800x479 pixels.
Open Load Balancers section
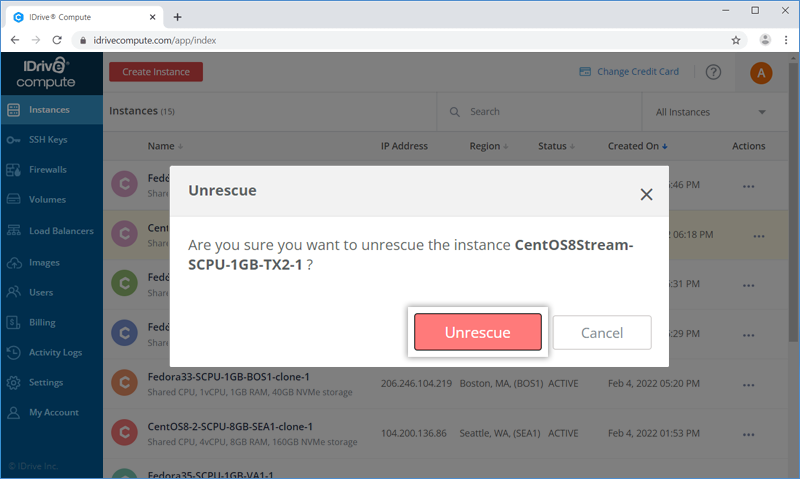click(61, 231)
